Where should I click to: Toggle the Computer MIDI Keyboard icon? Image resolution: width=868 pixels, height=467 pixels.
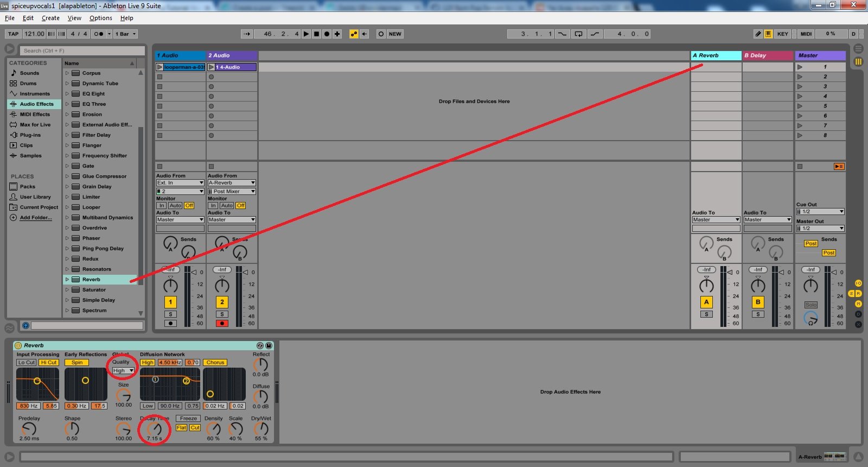(x=768, y=34)
